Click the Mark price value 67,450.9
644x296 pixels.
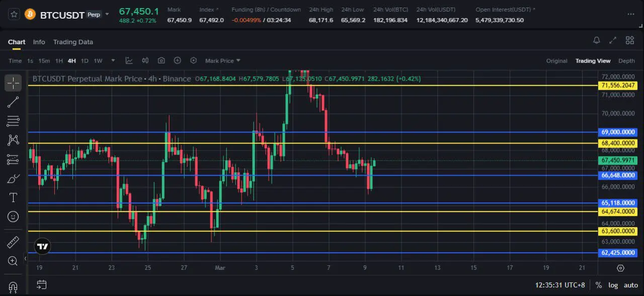coord(180,20)
